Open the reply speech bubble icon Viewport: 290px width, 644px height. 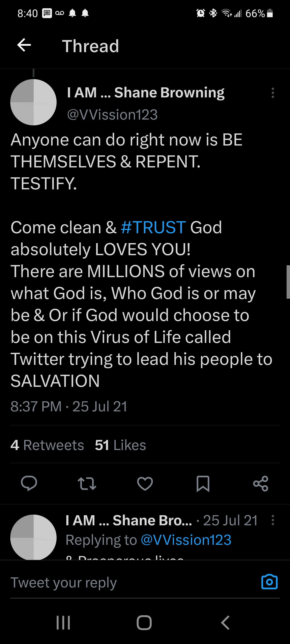pyautogui.click(x=29, y=483)
